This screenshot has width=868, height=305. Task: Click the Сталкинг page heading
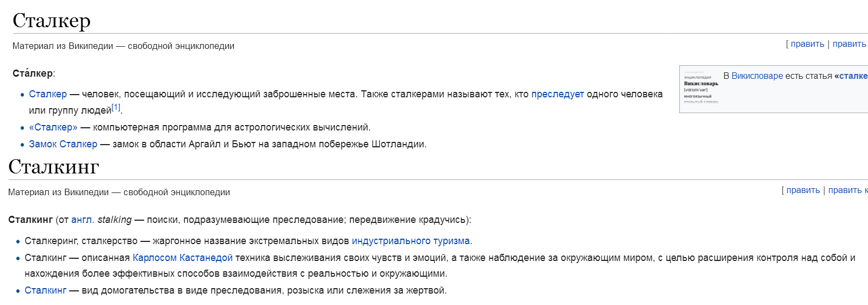[54, 167]
